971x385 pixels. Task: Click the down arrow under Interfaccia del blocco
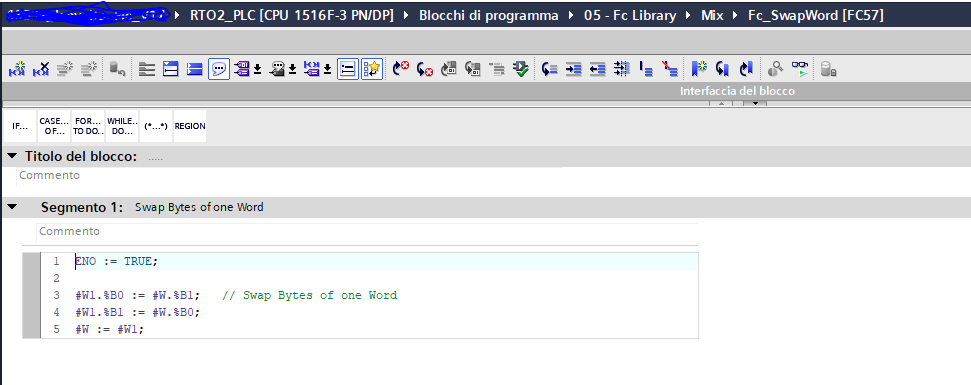[755, 103]
